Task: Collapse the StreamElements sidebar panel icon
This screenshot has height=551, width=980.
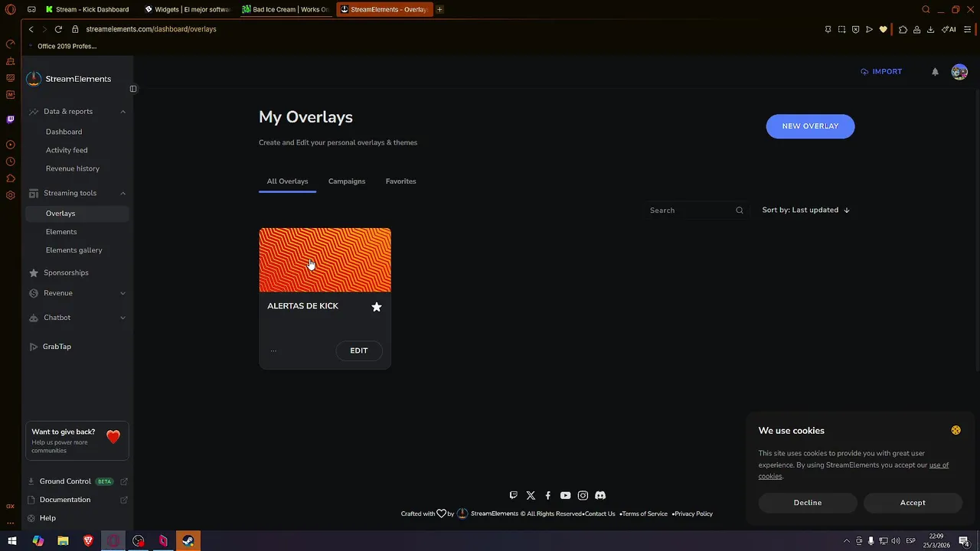Action: 133,89
